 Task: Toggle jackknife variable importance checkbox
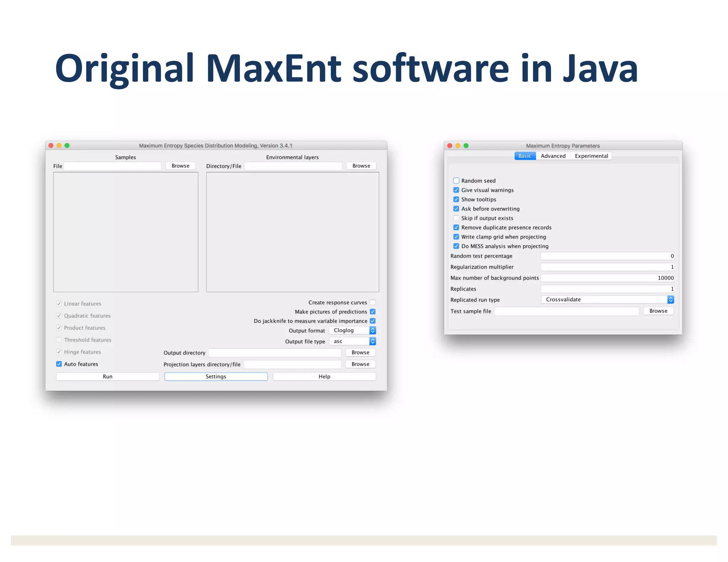(373, 321)
